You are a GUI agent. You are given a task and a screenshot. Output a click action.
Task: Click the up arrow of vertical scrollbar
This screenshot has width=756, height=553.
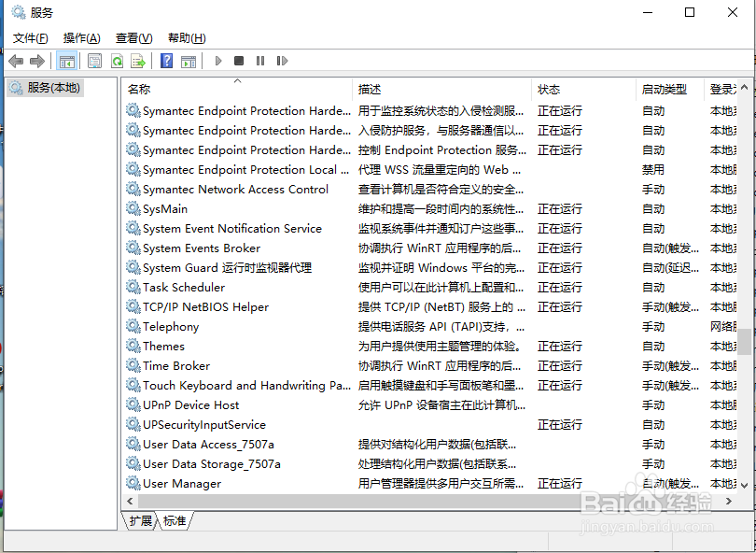pos(745,88)
